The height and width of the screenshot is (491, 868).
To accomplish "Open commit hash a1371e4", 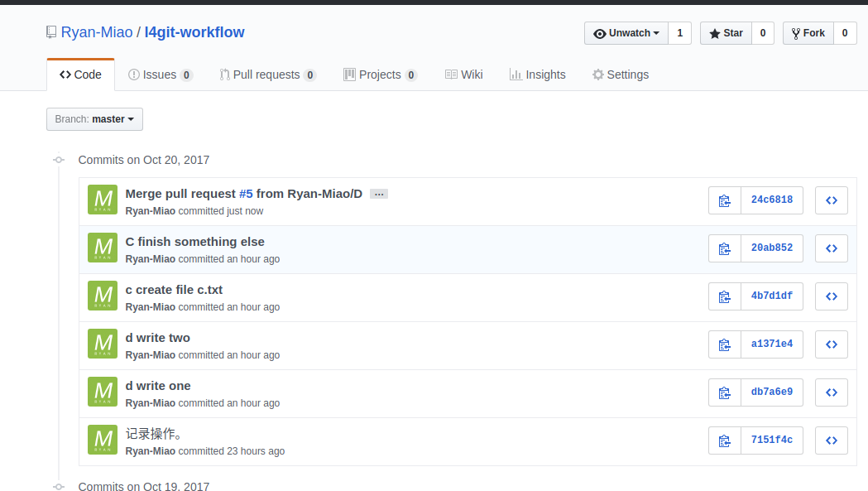I will pos(772,344).
